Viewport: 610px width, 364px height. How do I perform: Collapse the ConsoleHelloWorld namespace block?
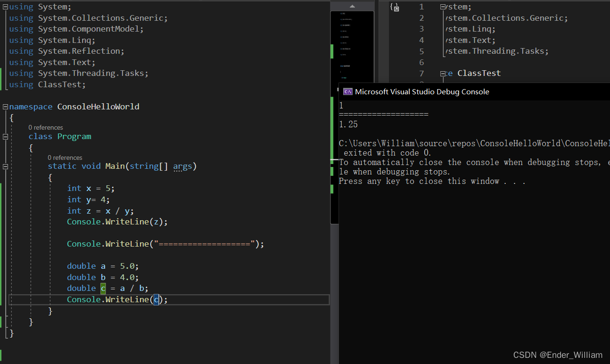5,107
